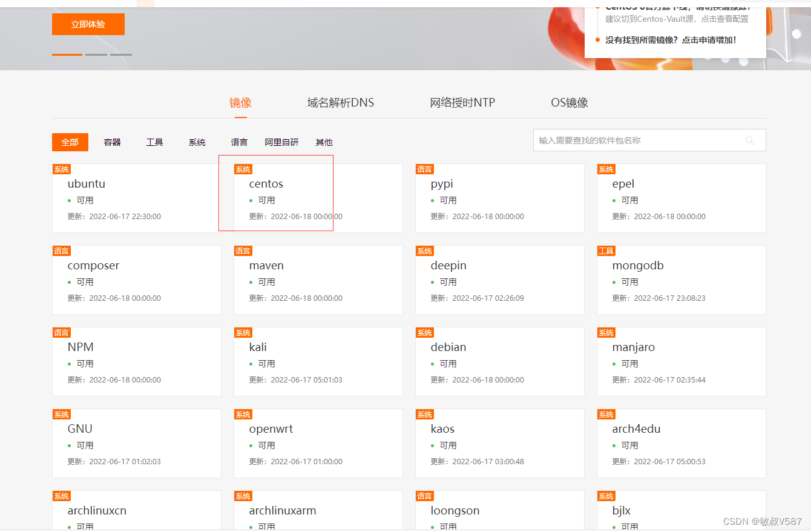This screenshot has width=811, height=532.
Task: Open the debian mirror card
Action: pyautogui.click(x=500, y=361)
